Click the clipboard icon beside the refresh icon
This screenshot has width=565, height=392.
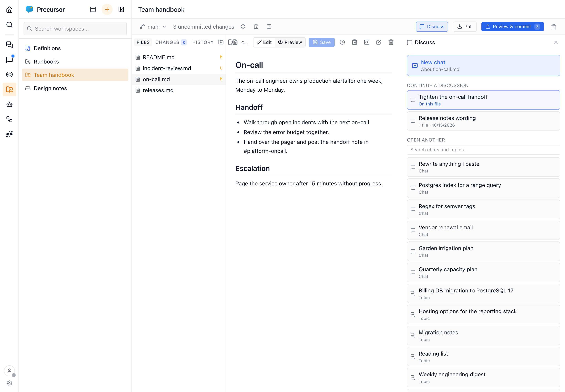(x=256, y=26)
